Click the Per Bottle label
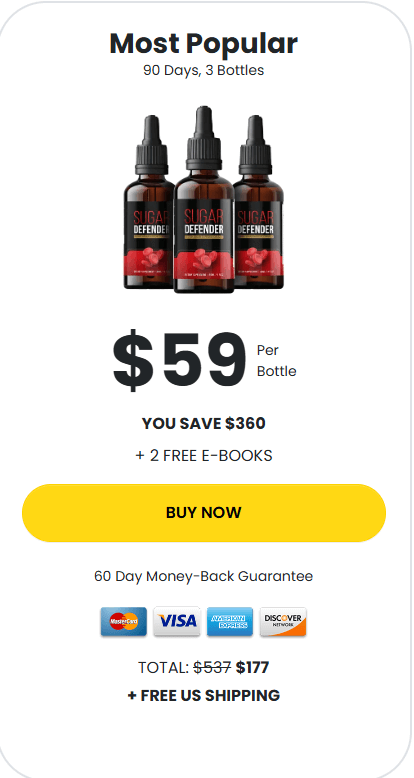Image resolution: width=414 pixels, height=778 pixels. [276, 361]
